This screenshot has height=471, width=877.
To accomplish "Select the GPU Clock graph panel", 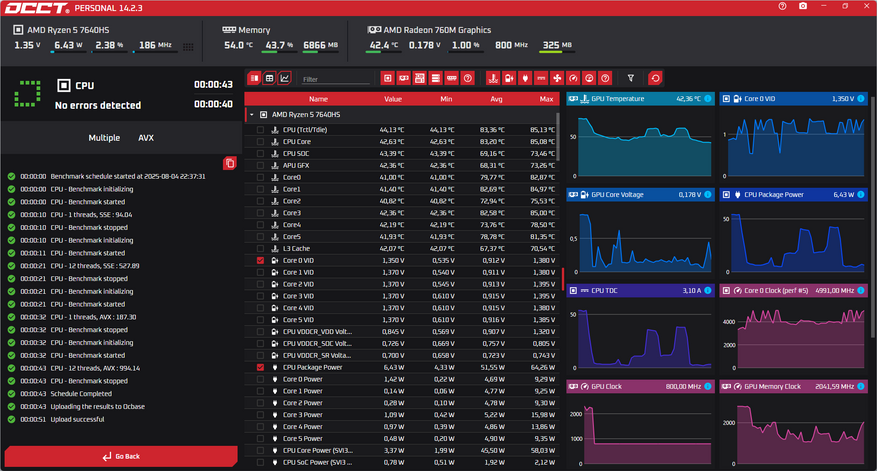I will (x=640, y=424).
